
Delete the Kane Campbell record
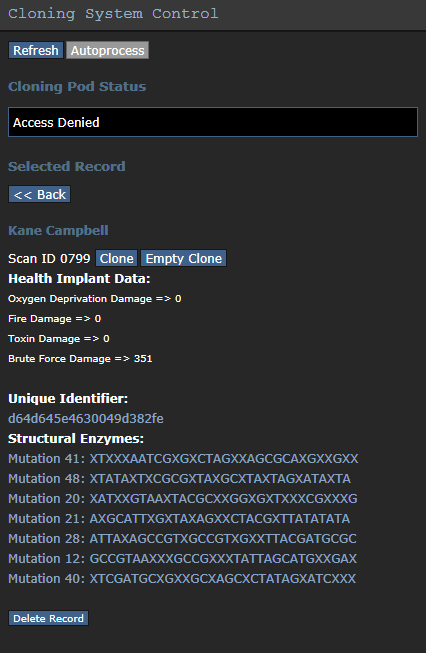click(48, 618)
